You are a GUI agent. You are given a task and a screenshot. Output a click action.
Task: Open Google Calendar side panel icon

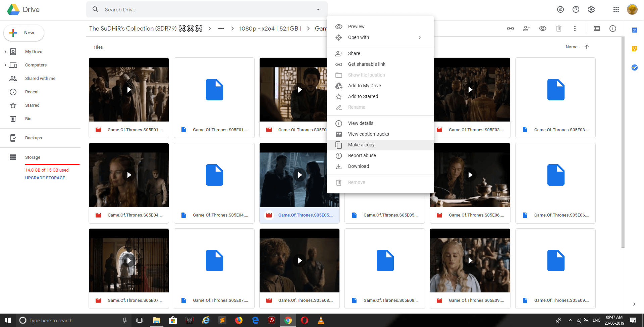coord(635,30)
